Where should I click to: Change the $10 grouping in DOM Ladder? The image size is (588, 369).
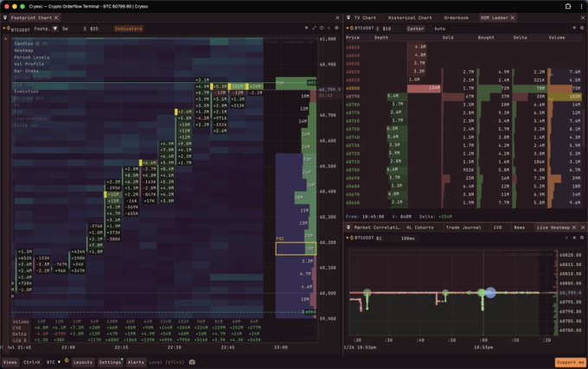point(387,29)
